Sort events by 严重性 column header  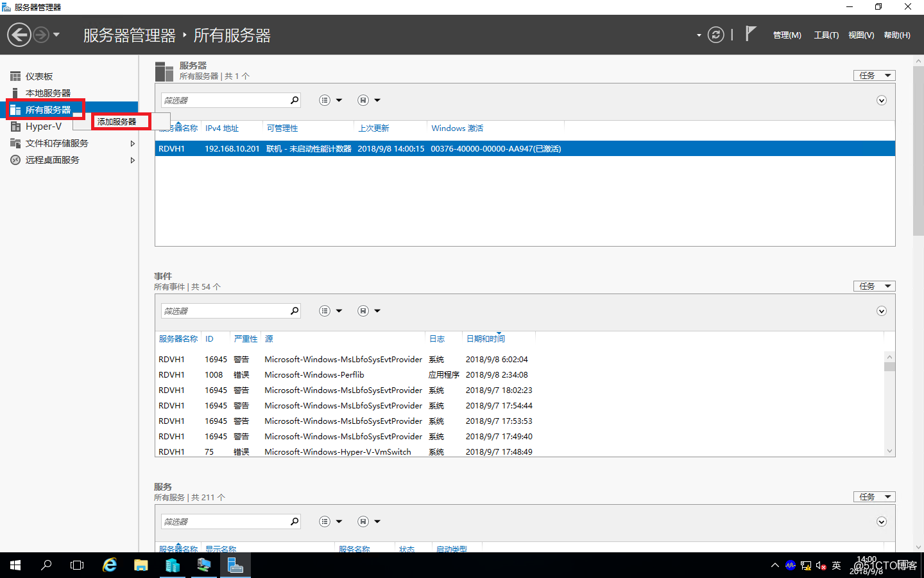click(246, 339)
